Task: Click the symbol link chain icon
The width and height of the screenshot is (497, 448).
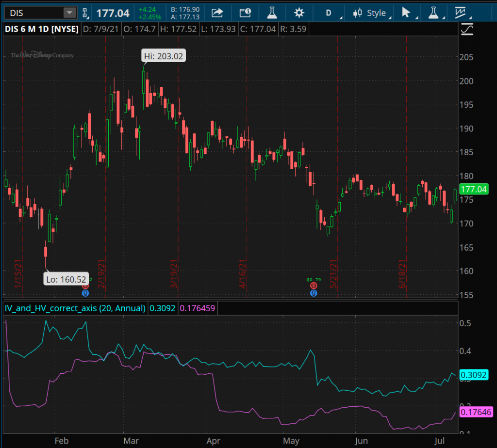Action: (85, 13)
